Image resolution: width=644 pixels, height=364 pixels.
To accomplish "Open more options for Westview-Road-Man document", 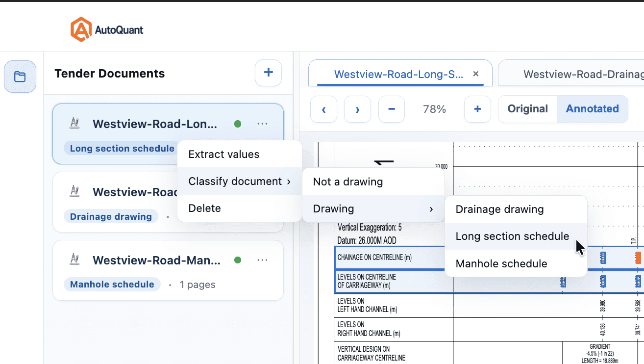I will (x=262, y=260).
